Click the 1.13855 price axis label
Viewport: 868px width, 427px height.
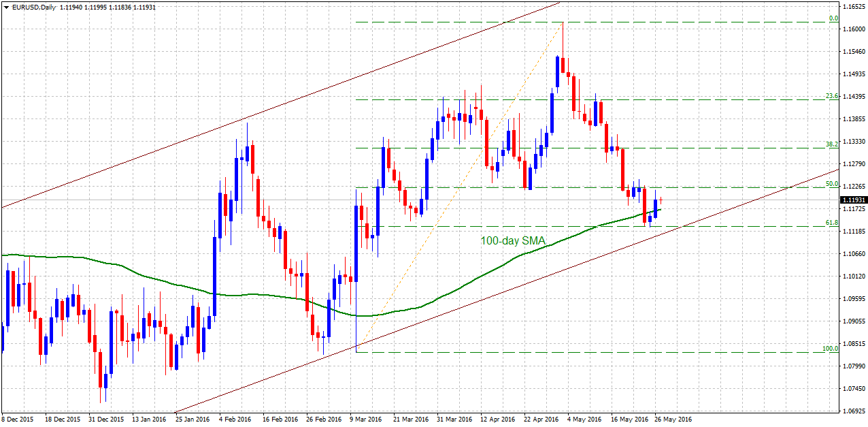(853, 119)
